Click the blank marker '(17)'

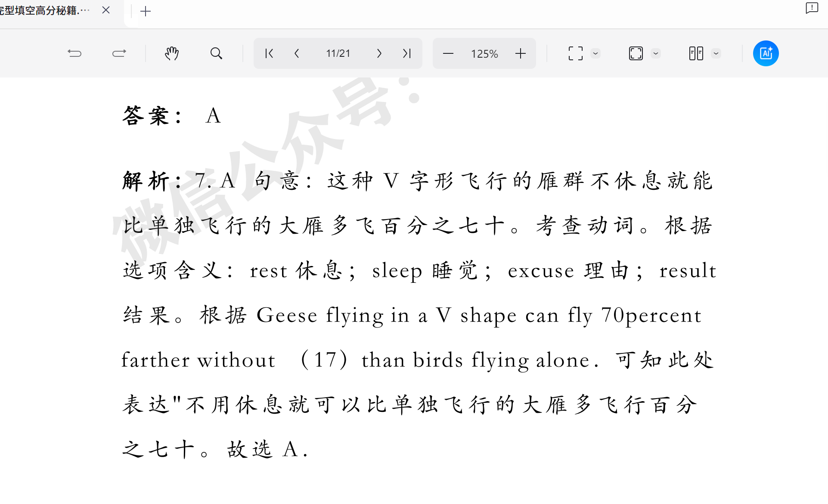coord(324,360)
